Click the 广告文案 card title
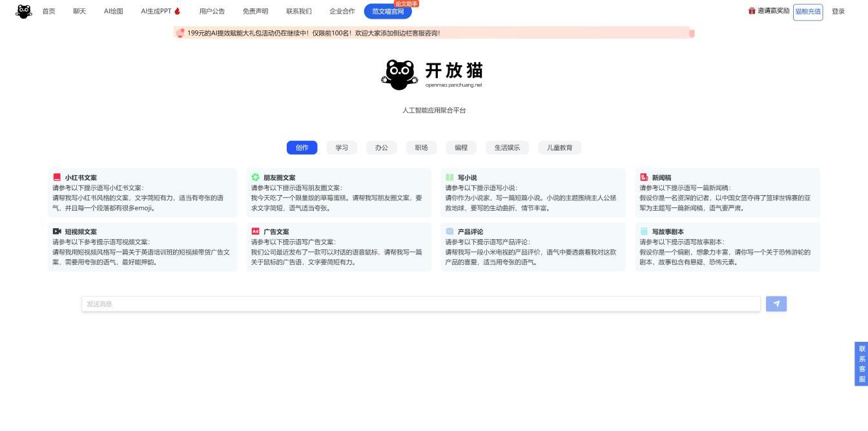 [x=276, y=232]
